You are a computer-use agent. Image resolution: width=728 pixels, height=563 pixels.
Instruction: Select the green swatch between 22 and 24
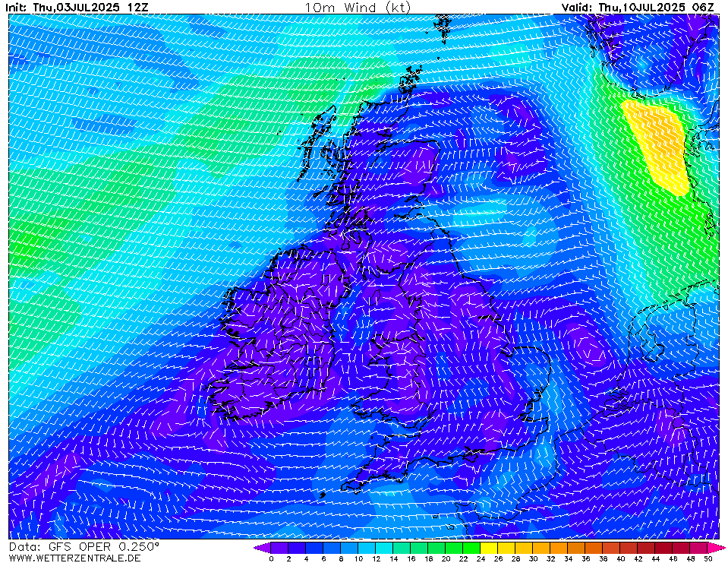(x=471, y=548)
